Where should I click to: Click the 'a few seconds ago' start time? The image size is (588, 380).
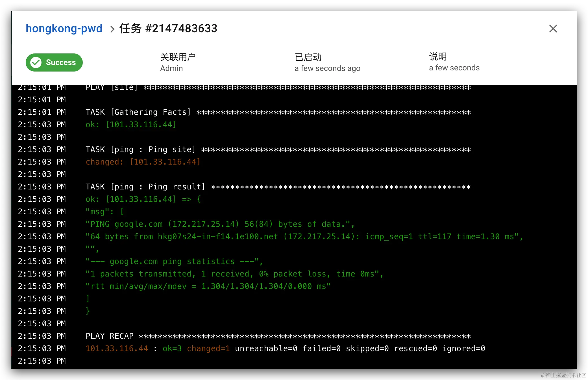[327, 68]
